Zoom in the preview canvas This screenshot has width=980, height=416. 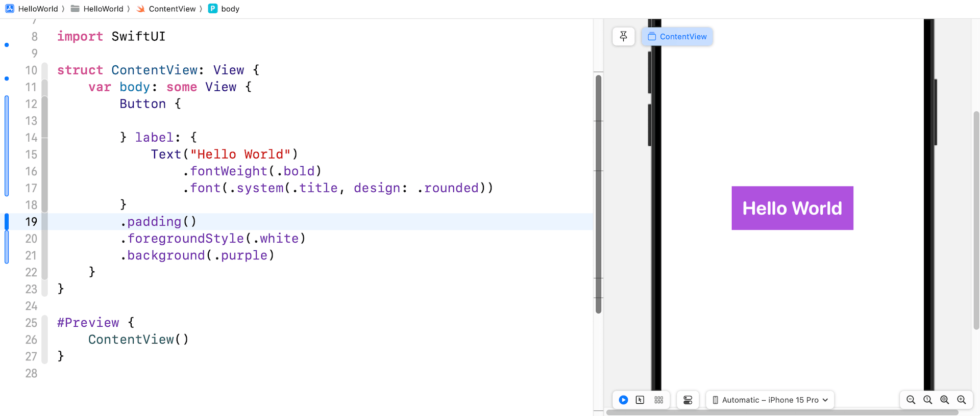pyautogui.click(x=961, y=400)
